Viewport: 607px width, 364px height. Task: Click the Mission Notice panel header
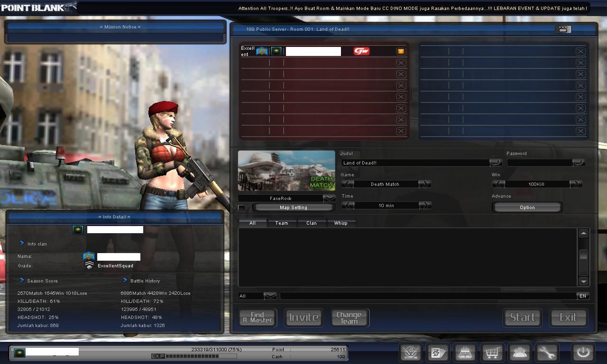(x=115, y=27)
